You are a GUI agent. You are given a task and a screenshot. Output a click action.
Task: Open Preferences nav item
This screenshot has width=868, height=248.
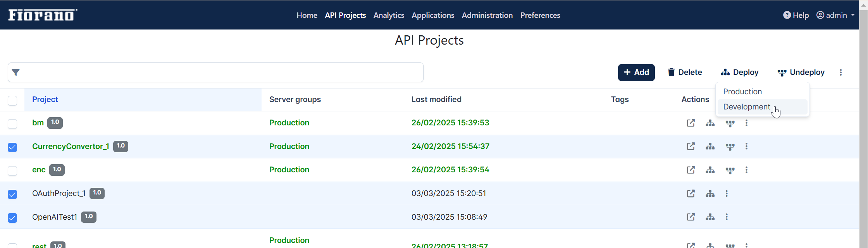(x=540, y=15)
